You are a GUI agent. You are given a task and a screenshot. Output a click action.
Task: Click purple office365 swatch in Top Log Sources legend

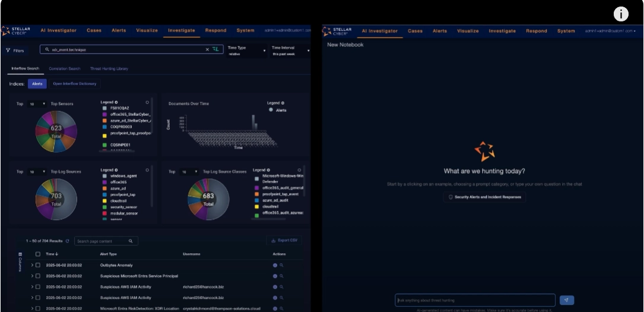[x=104, y=182]
